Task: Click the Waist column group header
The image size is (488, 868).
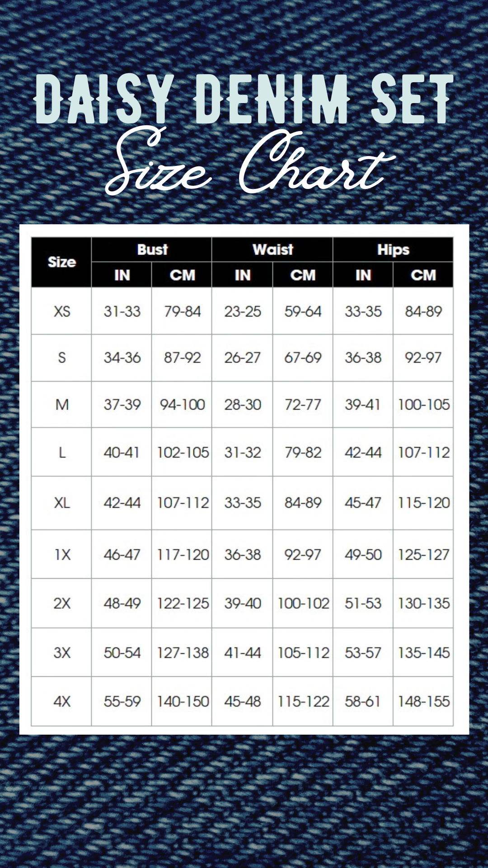Action: 273,250
